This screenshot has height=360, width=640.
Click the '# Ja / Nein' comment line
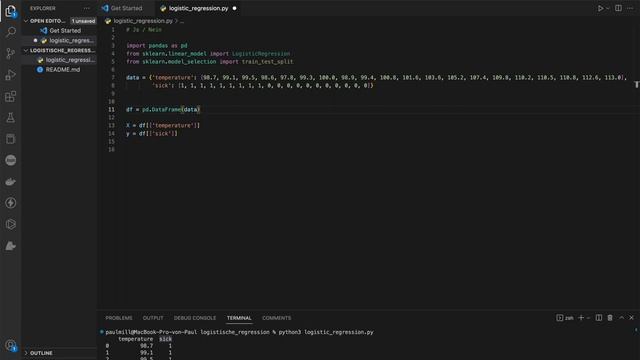[144, 30]
